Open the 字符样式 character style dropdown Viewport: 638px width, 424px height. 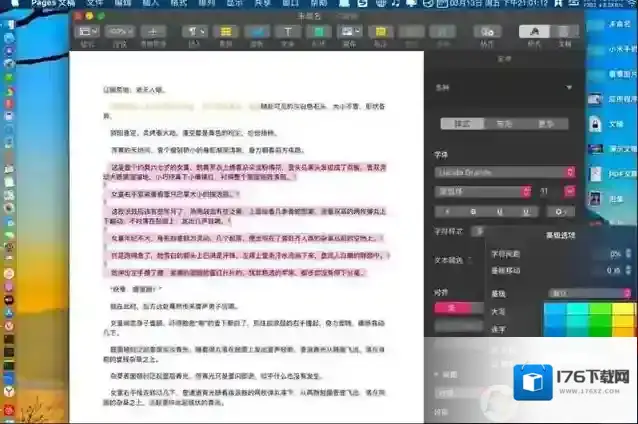pos(479,231)
